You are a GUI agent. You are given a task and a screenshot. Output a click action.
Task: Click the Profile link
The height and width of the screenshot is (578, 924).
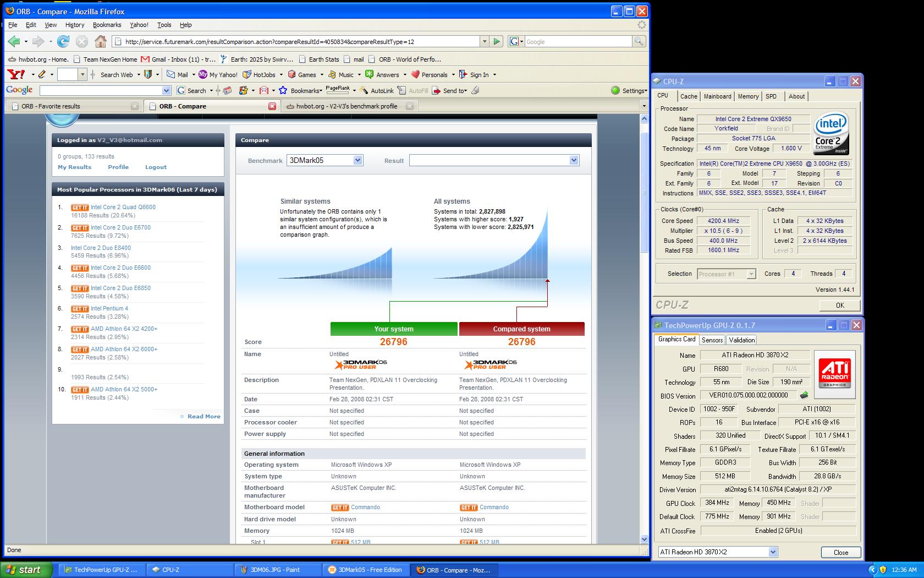(x=118, y=167)
